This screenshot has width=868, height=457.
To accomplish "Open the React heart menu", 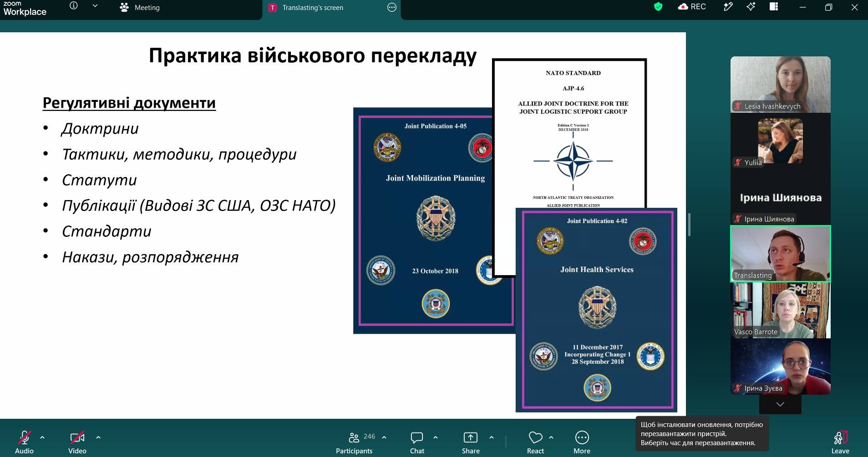I will [535, 442].
